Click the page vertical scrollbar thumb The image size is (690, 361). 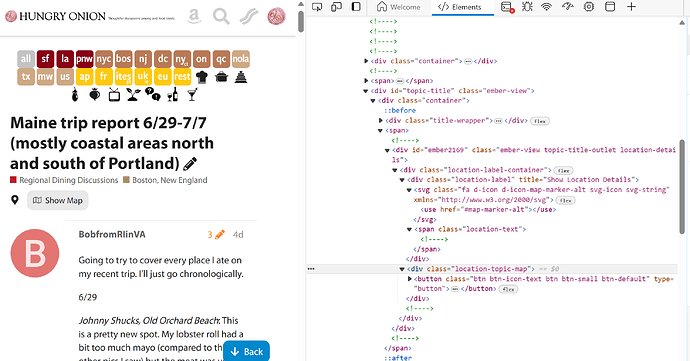(x=301, y=21)
